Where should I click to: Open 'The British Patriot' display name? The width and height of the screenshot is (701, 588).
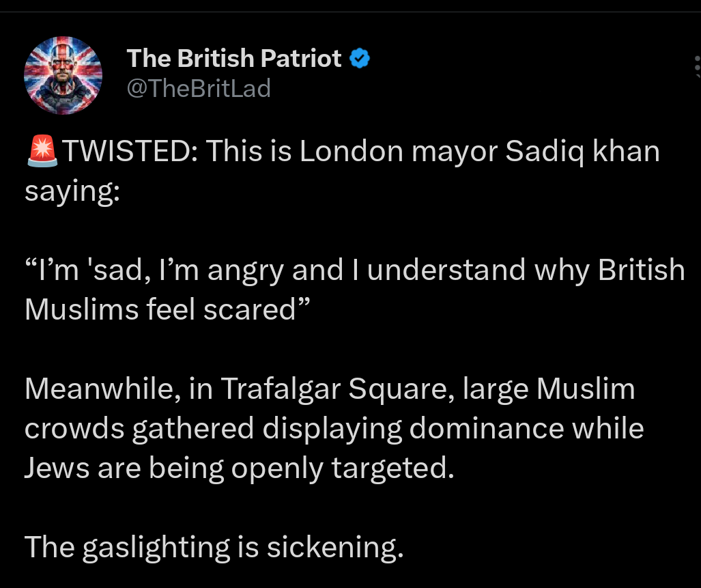[x=234, y=59]
